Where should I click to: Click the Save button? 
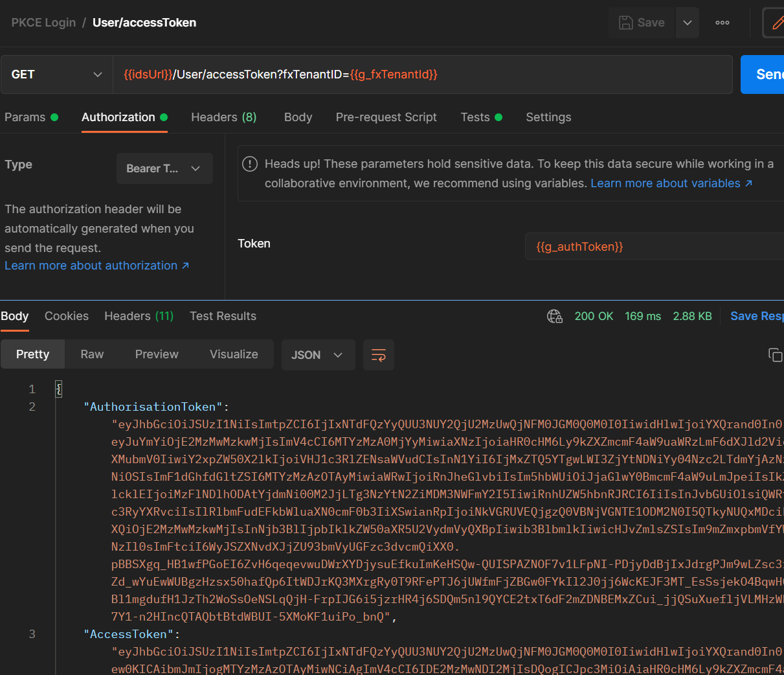pyautogui.click(x=642, y=23)
